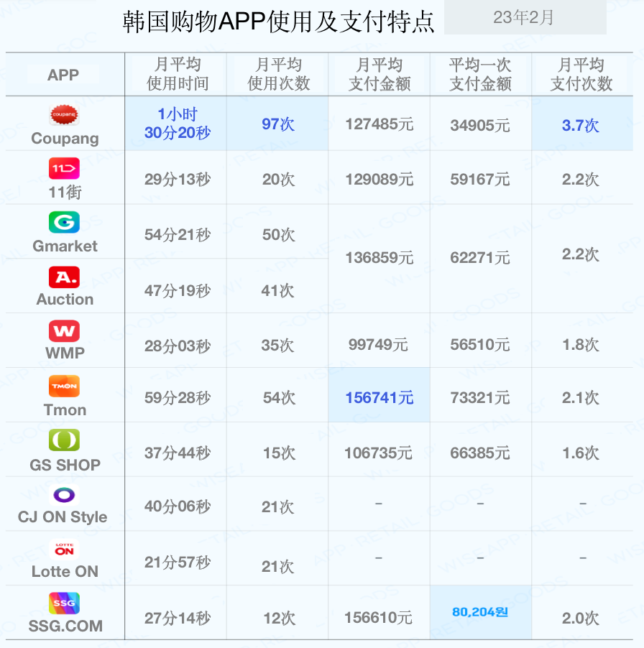Select the 月平均支付金额 column header
Viewport: 644px width, 648px height.
(x=379, y=74)
